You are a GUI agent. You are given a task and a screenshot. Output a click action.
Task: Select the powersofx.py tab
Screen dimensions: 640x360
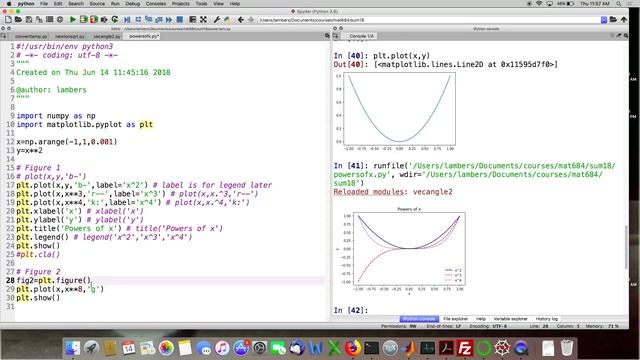pos(143,36)
